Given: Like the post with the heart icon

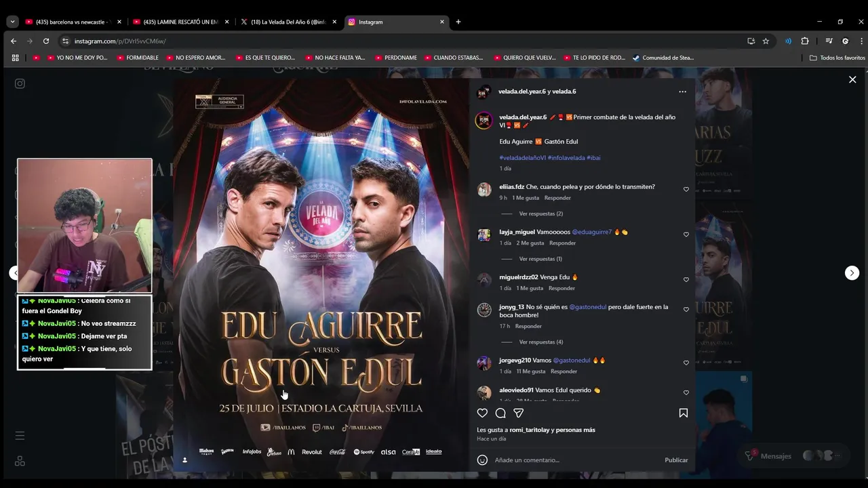Looking at the screenshot, I should (482, 413).
